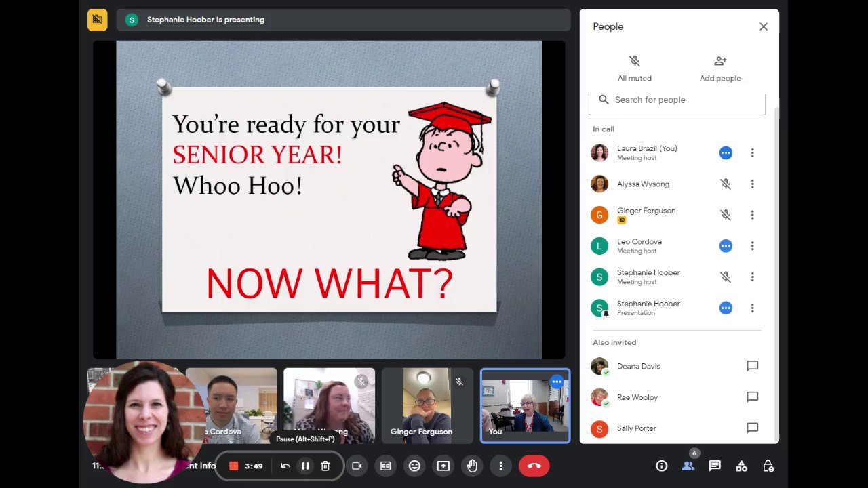Open chat with everyone
The width and height of the screenshot is (868, 488).
[x=715, y=466]
